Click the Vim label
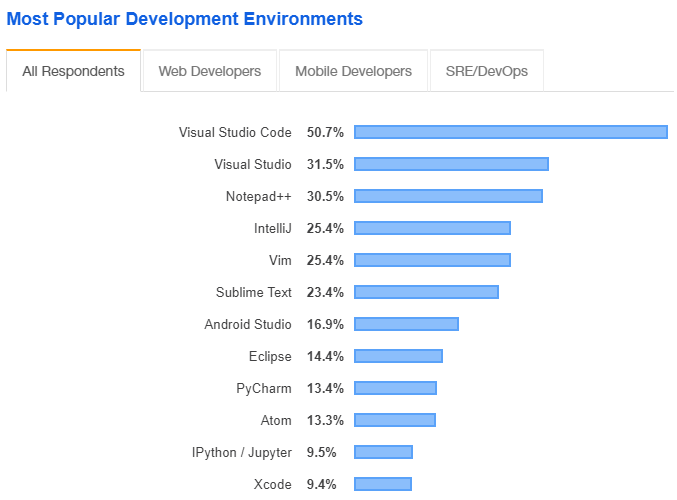The width and height of the screenshot is (677, 500). click(280, 260)
